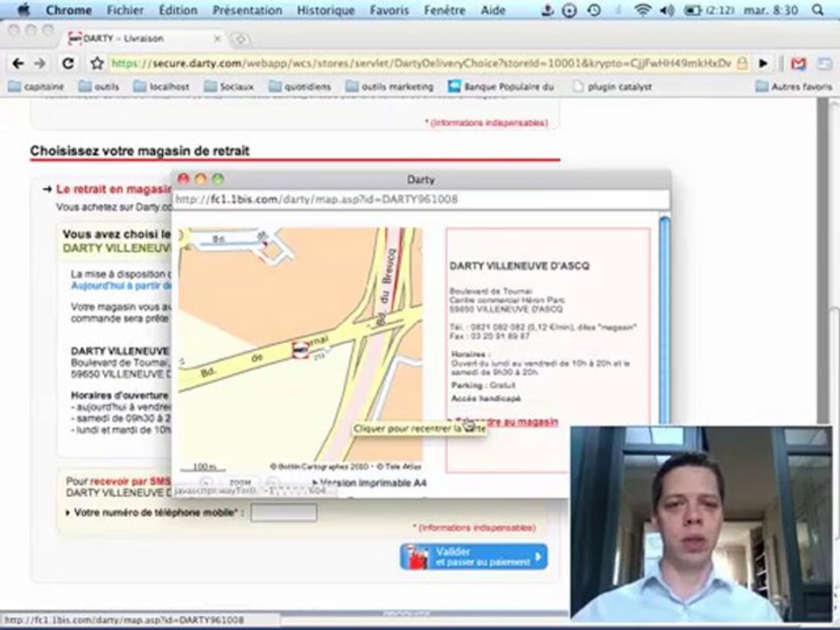Image resolution: width=840 pixels, height=630 pixels.
Task: Open the outils bookmarks folder
Action: pos(99,87)
